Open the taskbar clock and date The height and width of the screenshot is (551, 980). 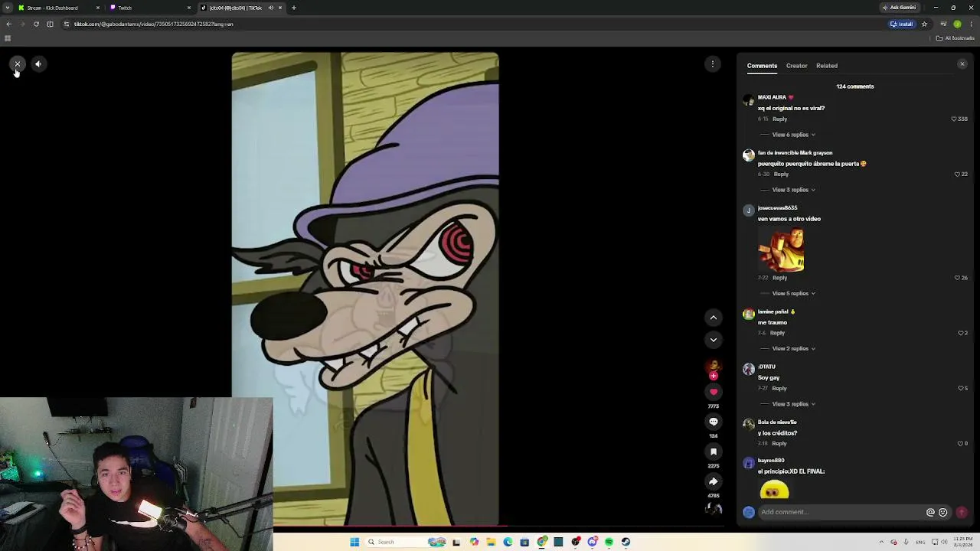pyautogui.click(x=963, y=542)
